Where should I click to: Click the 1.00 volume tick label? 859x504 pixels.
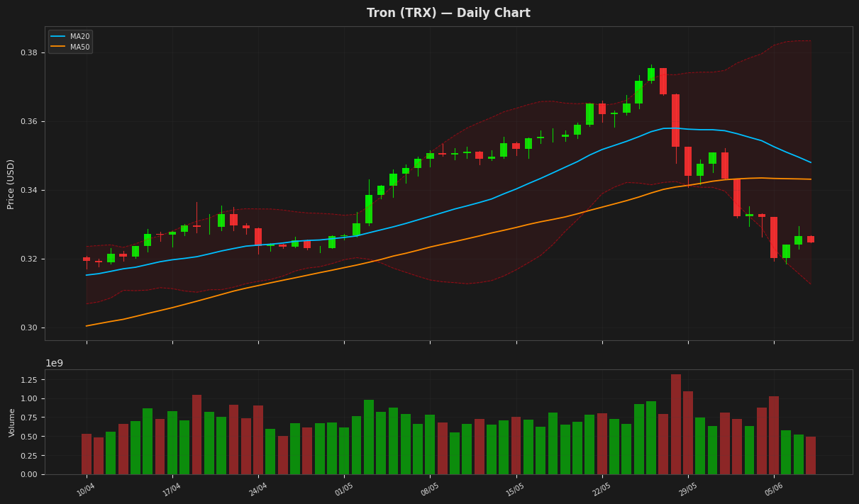[x=29, y=399]
